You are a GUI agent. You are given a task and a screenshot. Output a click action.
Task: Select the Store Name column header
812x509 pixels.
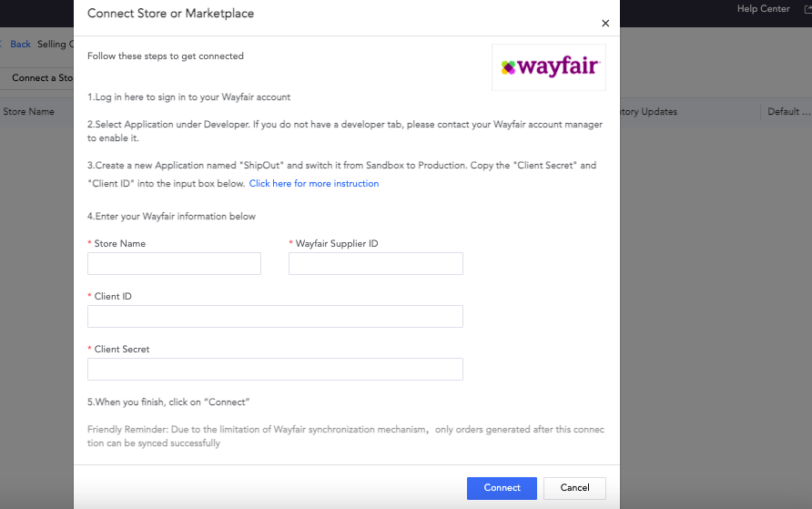point(29,111)
